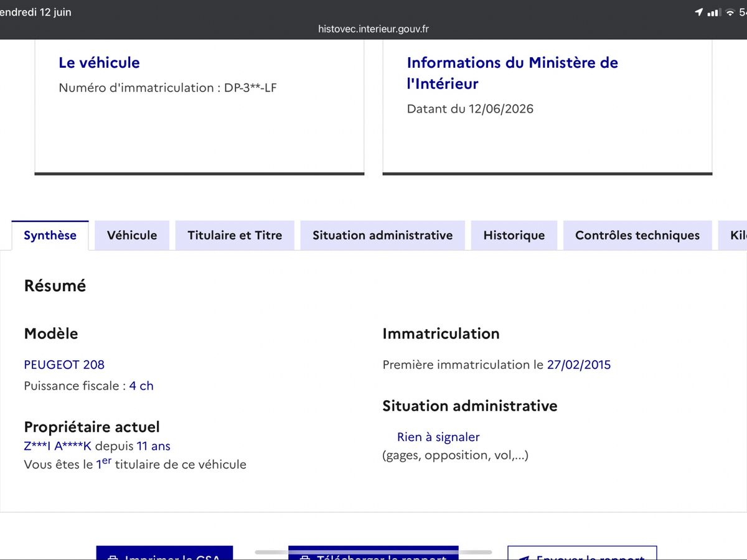747x560 pixels.
Task: Tap the histovec.interieur.gouv.fr address bar
Action: 374,29
